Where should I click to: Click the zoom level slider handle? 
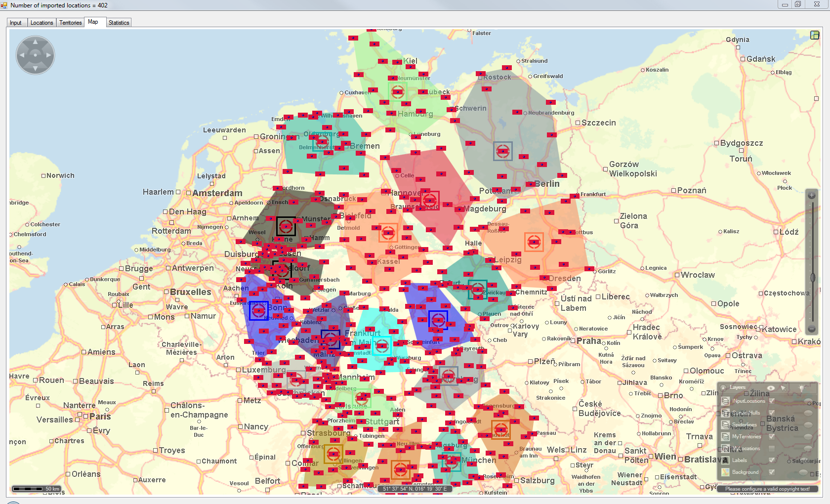click(813, 278)
